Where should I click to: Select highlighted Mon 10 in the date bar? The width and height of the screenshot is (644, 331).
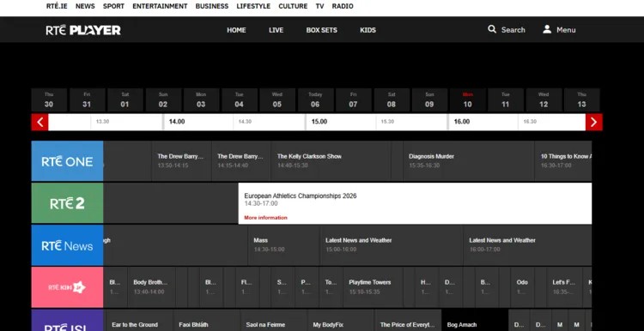click(x=467, y=100)
